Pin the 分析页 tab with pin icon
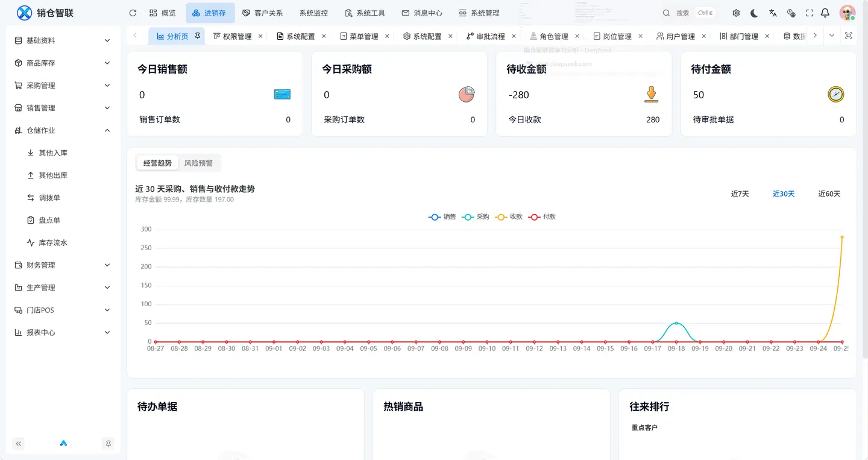Screen dimensions: 868x460 [x=197, y=36]
